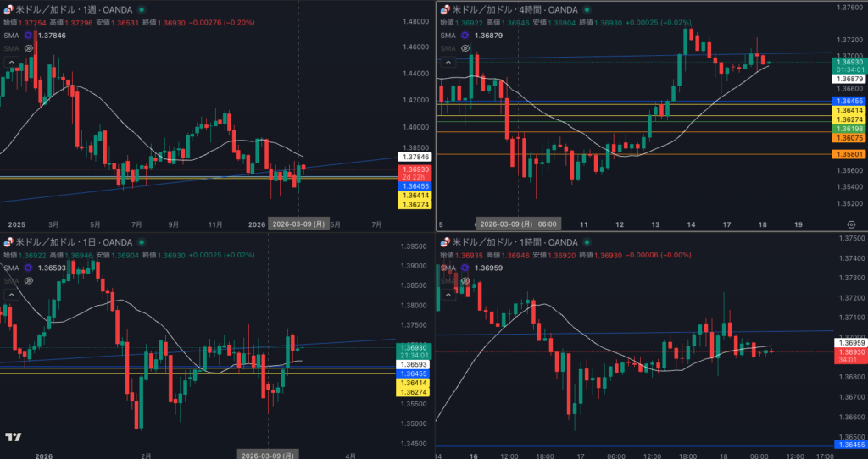Image resolution: width=868 pixels, height=459 pixels.
Task: Click SMA loading icon on 1-hour chart
Action: coord(465,268)
